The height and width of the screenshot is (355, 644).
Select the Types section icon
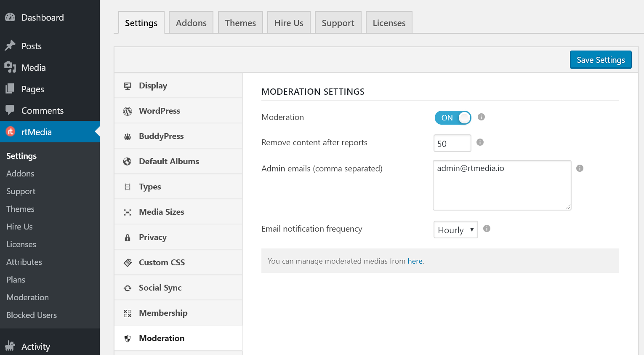128,186
